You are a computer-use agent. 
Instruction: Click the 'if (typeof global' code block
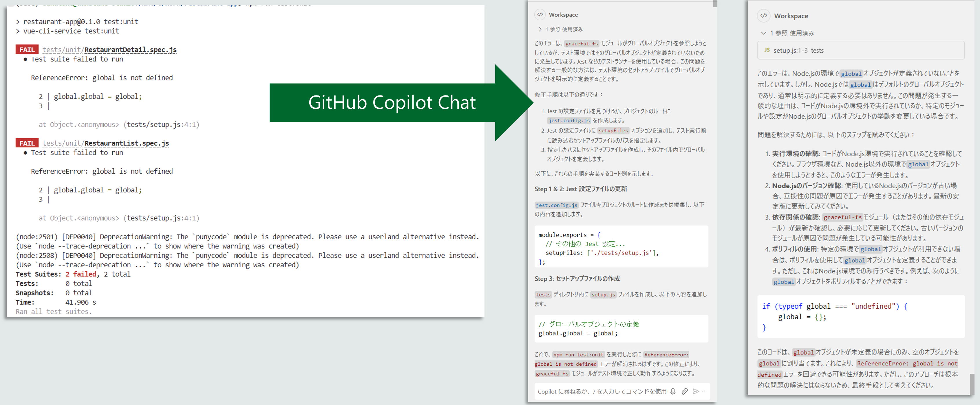point(861,316)
